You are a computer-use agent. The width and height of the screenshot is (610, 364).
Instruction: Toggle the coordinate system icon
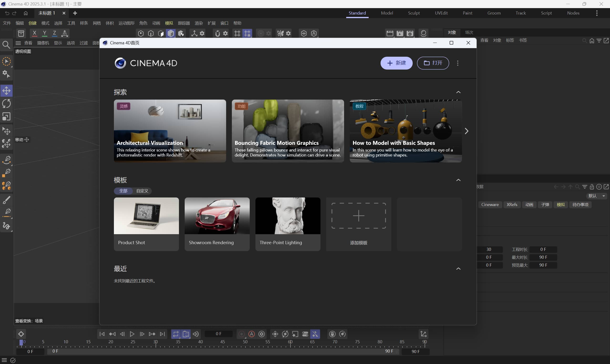click(x=65, y=33)
